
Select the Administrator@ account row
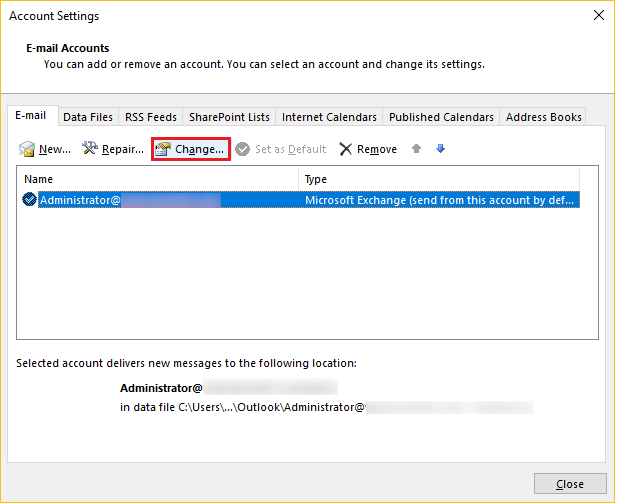point(301,199)
